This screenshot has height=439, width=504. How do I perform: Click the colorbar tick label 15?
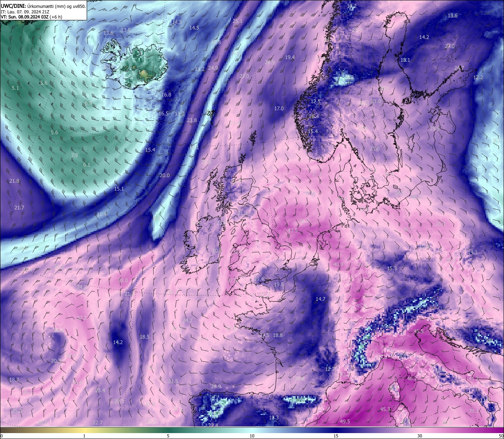pyautogui.click(x=336, y=436)
